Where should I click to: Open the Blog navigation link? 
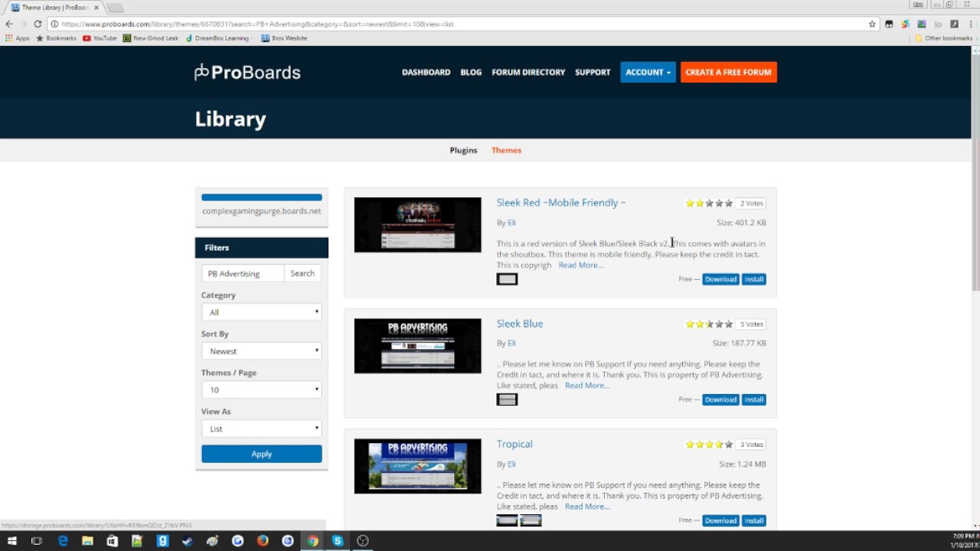click(x=471, y=72)
